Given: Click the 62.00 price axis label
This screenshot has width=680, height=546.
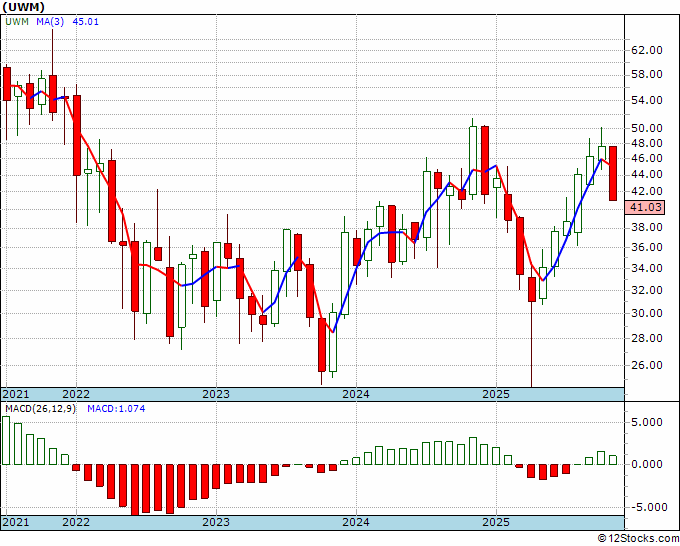Looking at the screenshot, I should 647,50.
